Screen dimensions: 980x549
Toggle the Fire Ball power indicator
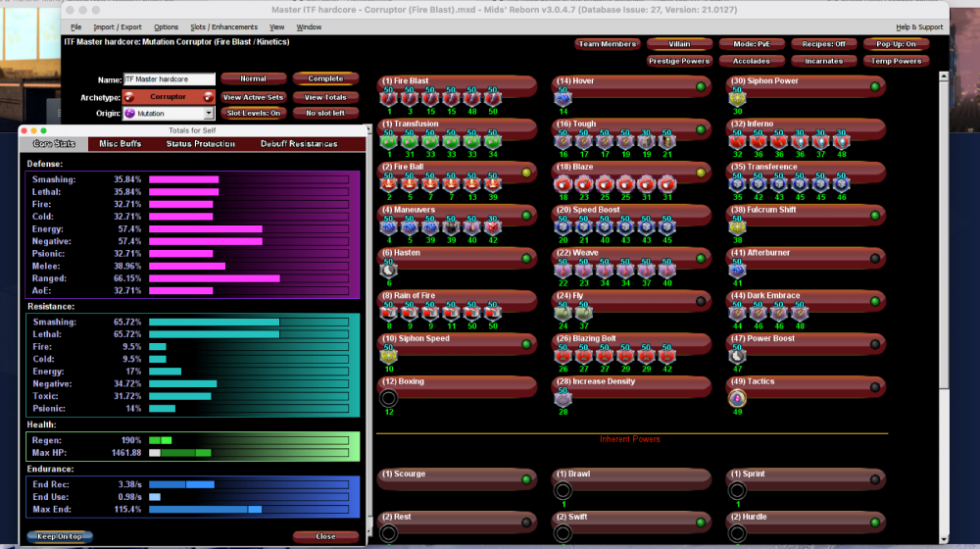(526, 173)
